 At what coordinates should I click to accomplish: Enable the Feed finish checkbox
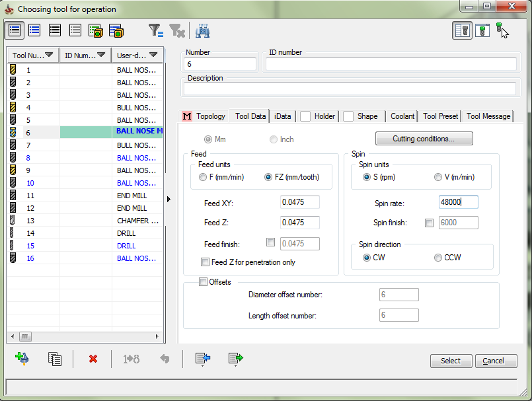click(x=270, y=242)
